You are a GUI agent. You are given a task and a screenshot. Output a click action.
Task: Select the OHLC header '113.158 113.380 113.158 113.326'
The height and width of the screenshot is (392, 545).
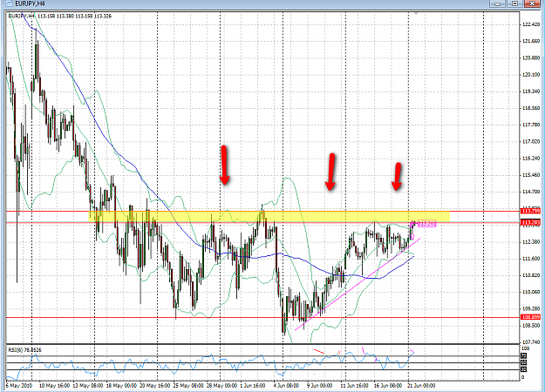[74, 16]
